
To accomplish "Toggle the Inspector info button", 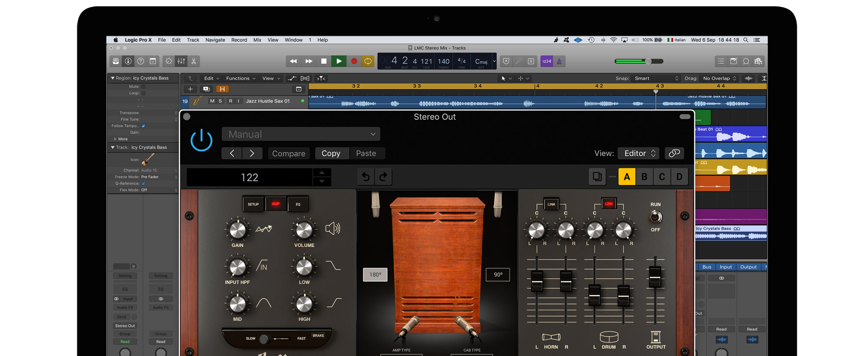I will point(128,61).
